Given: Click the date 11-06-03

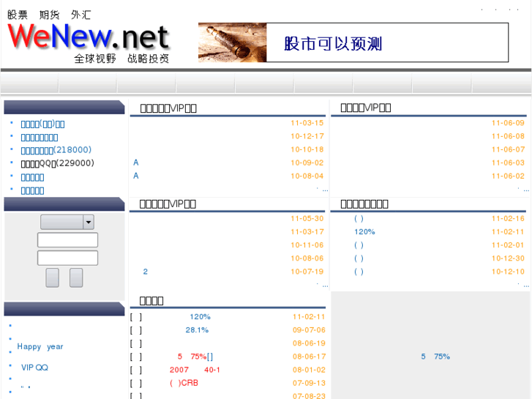Looking at the screenshot, I should (x=508, y=163).
